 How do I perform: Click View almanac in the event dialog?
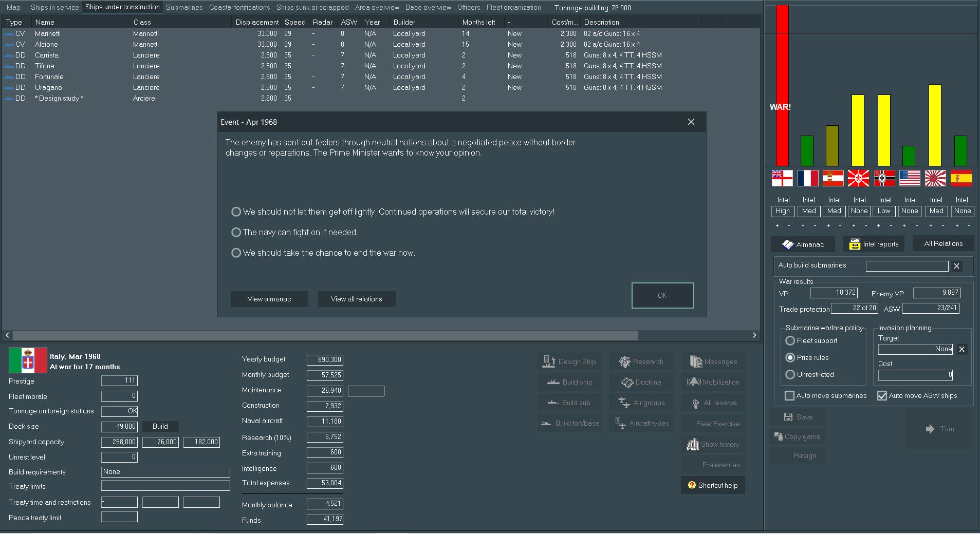(x=269, y=299)
